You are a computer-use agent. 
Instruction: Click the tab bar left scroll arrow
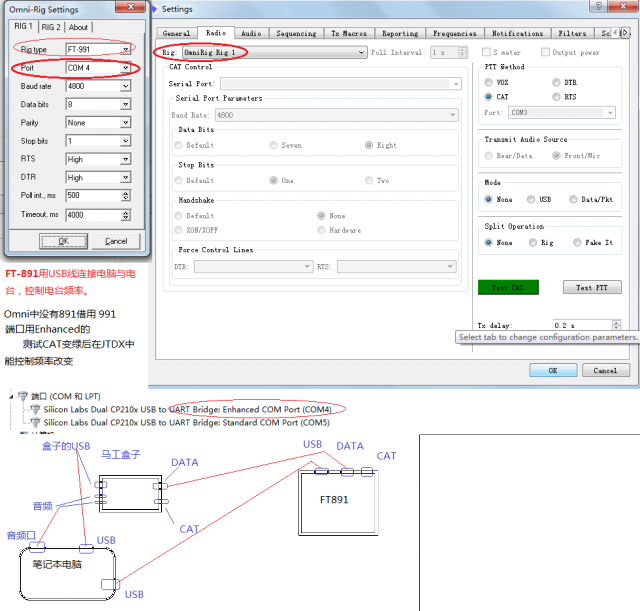tap(616, 33)
